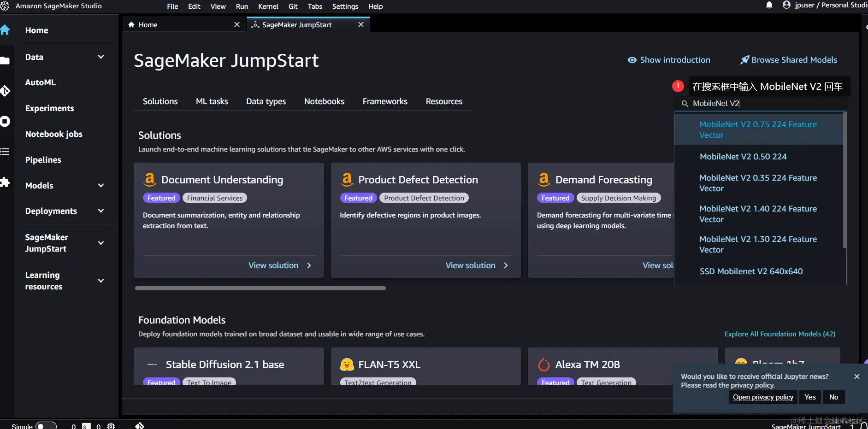Viewport: 868px width, 429px height.
Task: View solution for Document Understanding
Action: (x=280, y=265)
